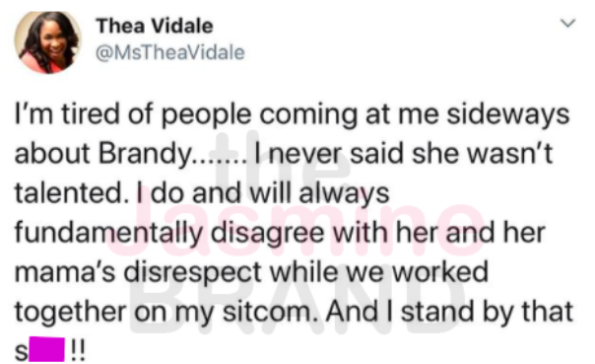The height and width of the screenshot is (364, 595).
Task: Select the word 'sideways' in tweet text
Action: pyautogui.click(x=508, y=115)
